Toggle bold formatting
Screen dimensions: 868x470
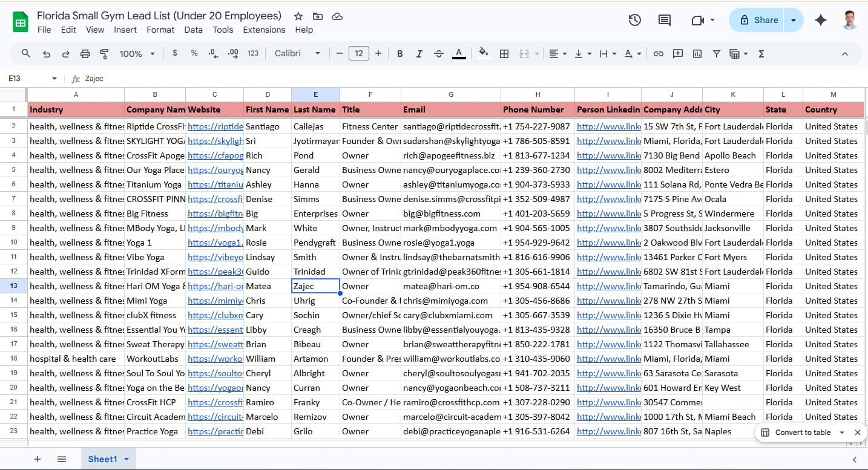[x=399, y=53]
